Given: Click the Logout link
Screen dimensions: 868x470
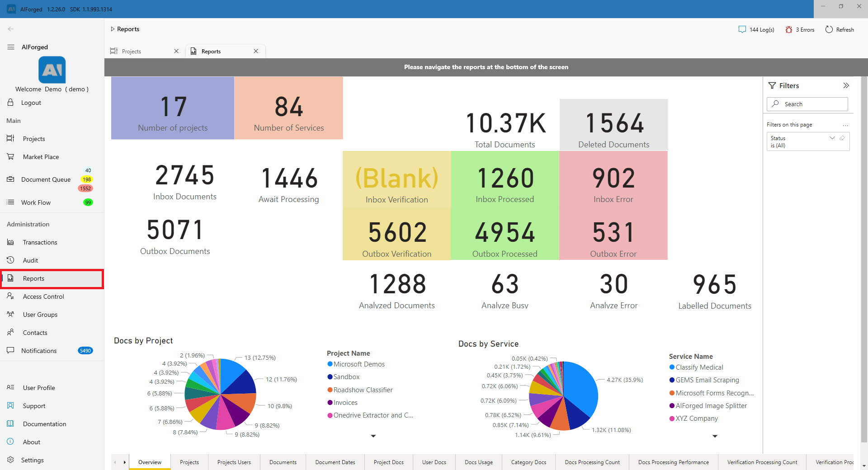Looking at the screenshot, I should click(31, 103).
